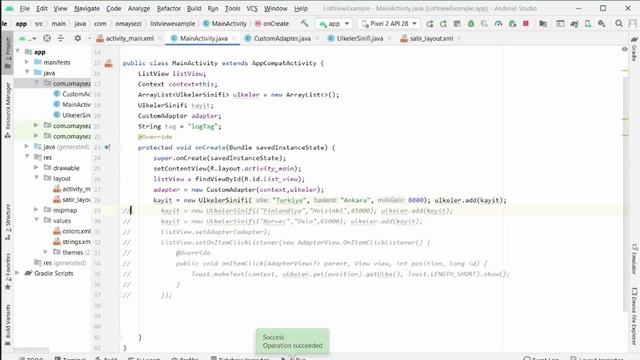Toggle the Resource Manager tool window
This screenshot has width=640, height=360.
coord(7,110)
